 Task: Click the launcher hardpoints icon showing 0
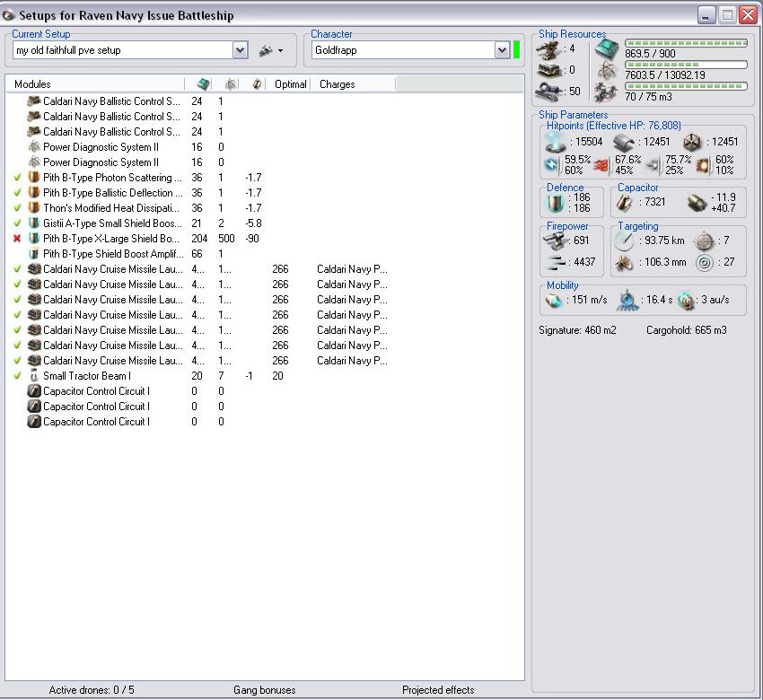(x=549, y=70)
